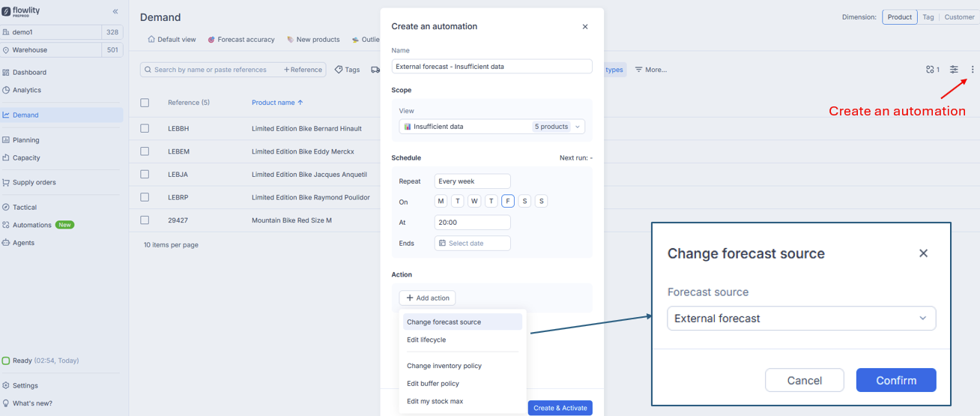Open the filter settings sliders icon
980x416 pixels.
coord(954,70)
